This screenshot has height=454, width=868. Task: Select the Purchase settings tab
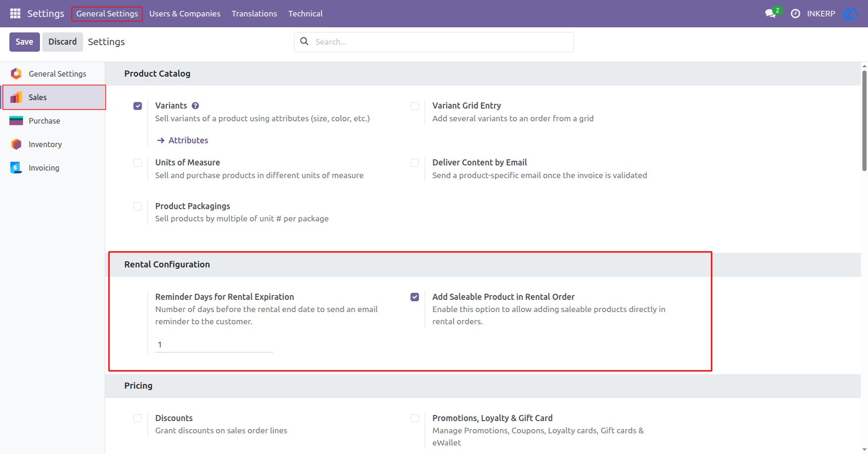click(53, 121)
